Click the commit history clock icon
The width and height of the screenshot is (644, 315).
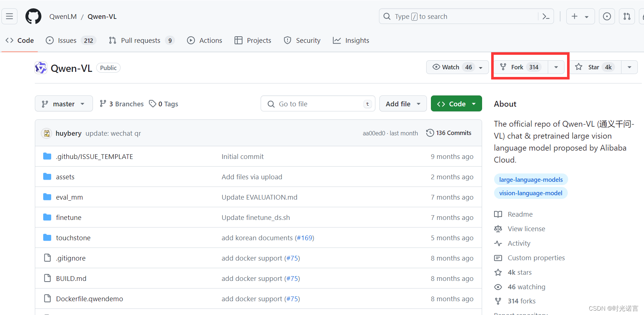(x=430, y=133)
